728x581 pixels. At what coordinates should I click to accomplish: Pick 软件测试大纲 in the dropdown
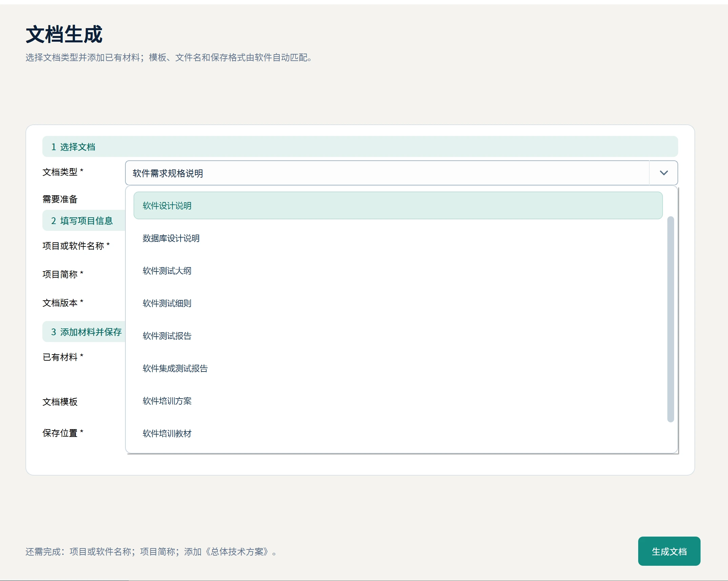click(398, 271)
